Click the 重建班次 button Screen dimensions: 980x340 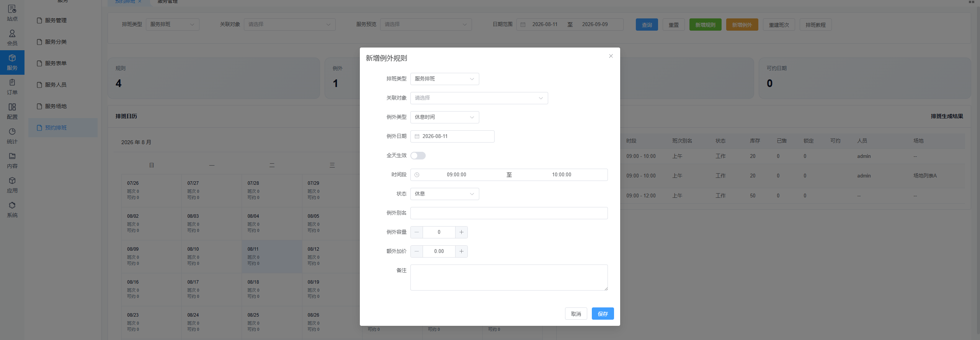pyautogui.click(x=779, y=25)
